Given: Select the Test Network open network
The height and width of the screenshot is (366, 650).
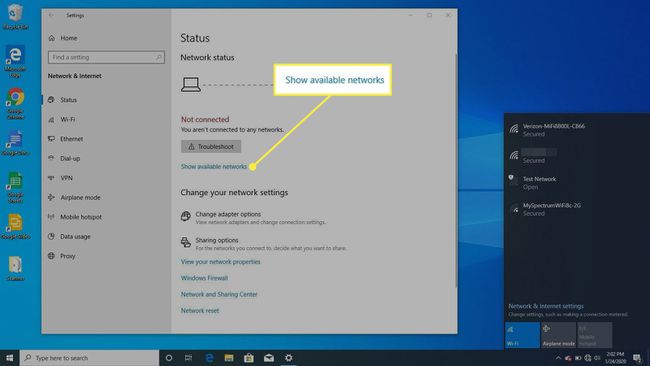Looking at the screenshot, I should (576, 183).
